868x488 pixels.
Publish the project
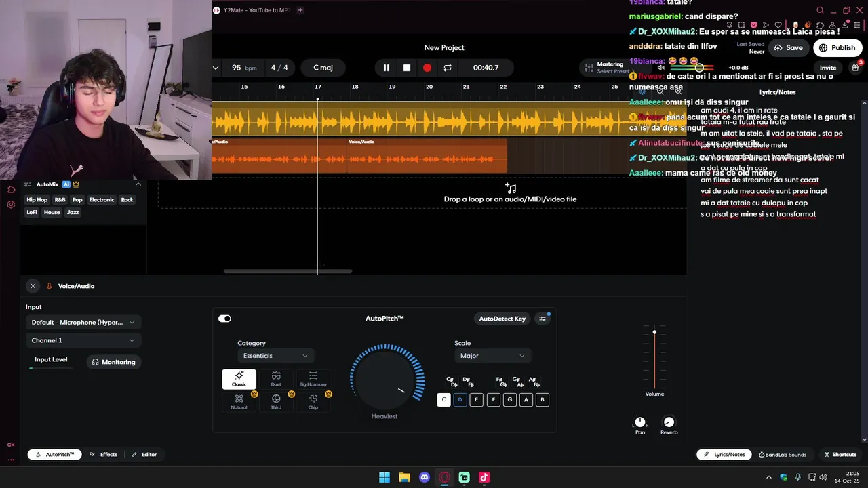(x=837, y=48)
